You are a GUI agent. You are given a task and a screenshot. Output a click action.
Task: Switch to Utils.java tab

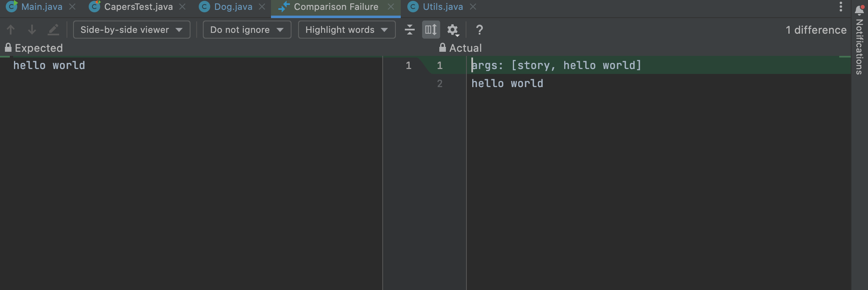point(443,7)
